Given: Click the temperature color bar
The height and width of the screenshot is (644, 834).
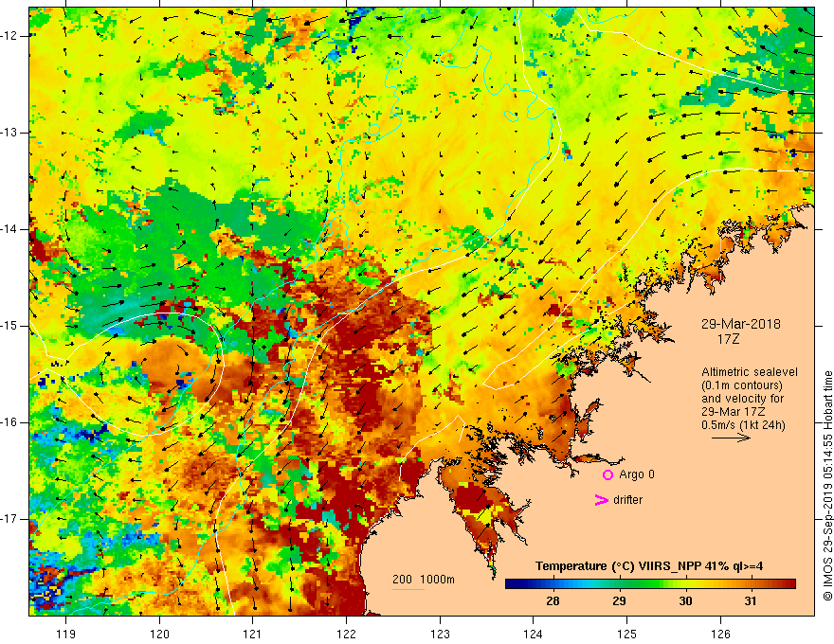Looking at the screenshot, I should (x=650, y=583).
